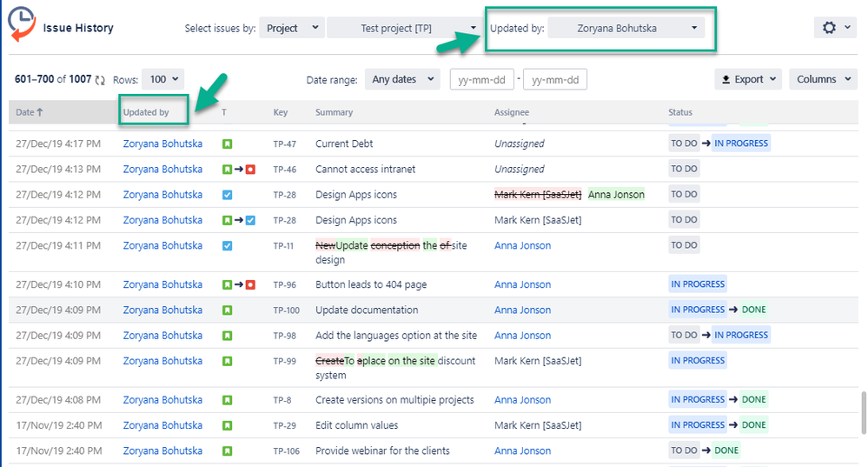Click issue key TP-96

point(284,284)
